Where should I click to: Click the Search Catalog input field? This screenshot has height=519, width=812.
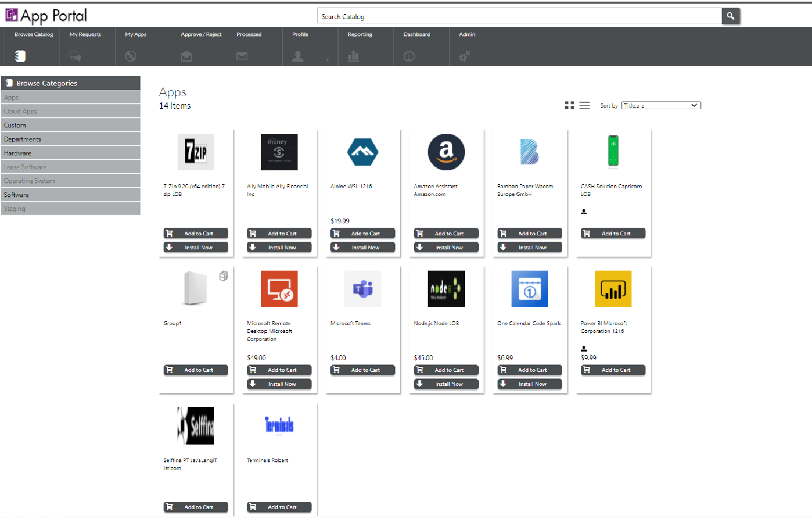520,16
